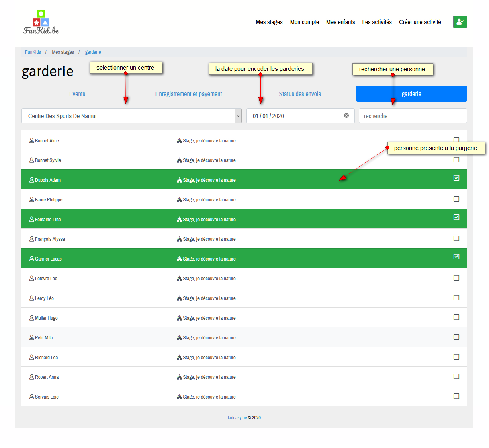The image size is (489, 448).
Task: Click the recherche search field
Action: 413,116
